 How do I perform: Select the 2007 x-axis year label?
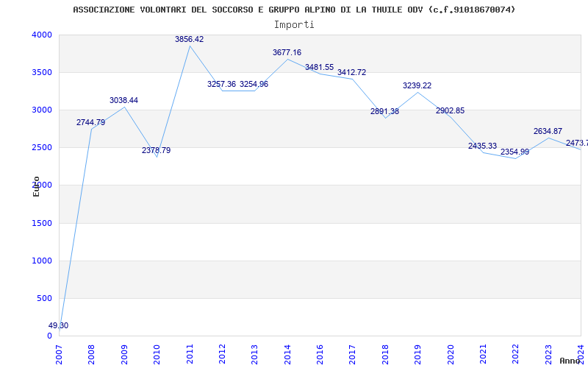[x=60, y=353]
